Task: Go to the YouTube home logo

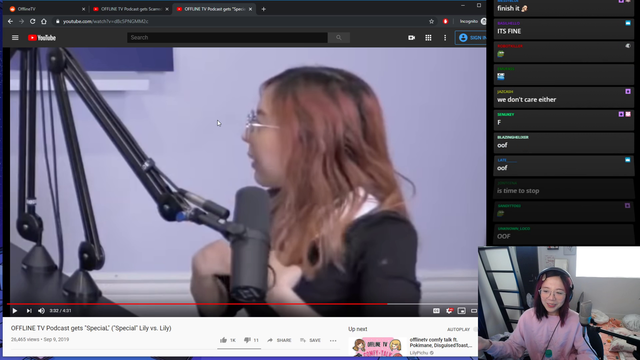Action: click(x=42, y=38)
